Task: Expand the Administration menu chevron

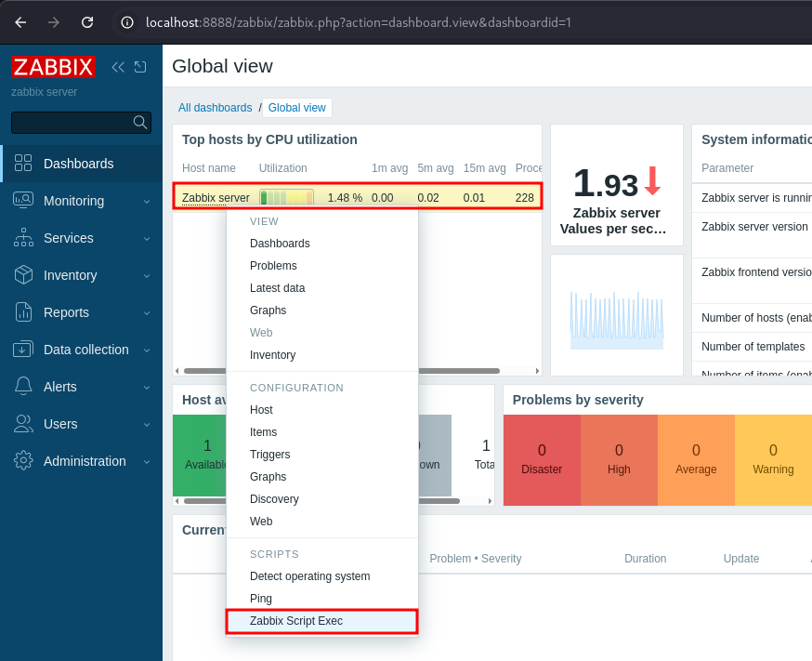Action: [147, 462]
